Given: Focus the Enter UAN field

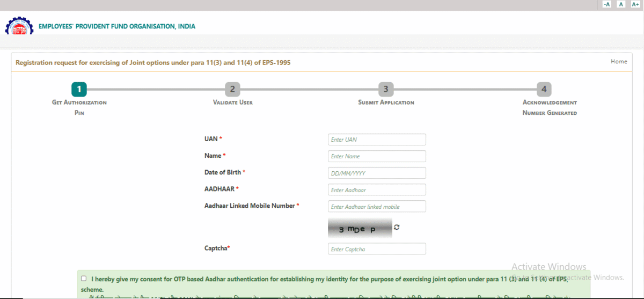Looking at the screenshot, I should pyautogui.click(x=377, y=140).
